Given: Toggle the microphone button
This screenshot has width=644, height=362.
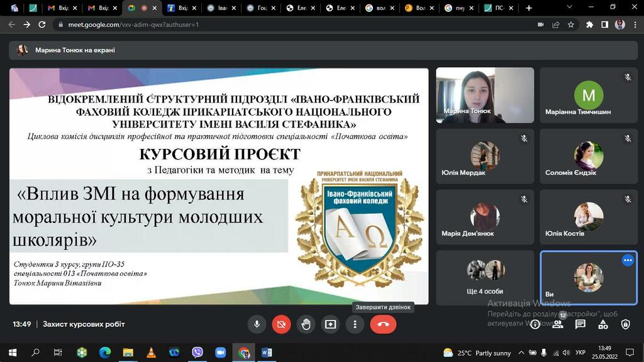Looking at the screenshot, I should click(257, 324).
